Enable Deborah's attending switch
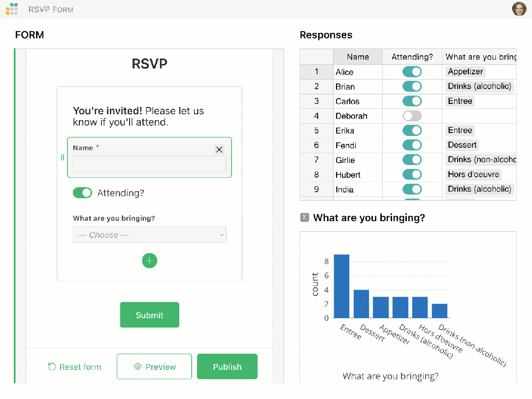532x399 pixels. [x=412, y=116]
